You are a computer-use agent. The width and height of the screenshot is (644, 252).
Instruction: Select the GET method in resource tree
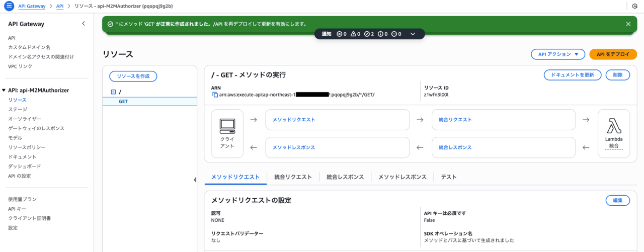(x=123, y=102)
